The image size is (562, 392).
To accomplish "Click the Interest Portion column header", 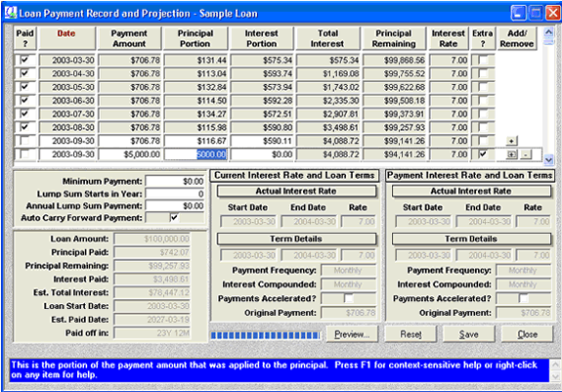I will (261, 38).
